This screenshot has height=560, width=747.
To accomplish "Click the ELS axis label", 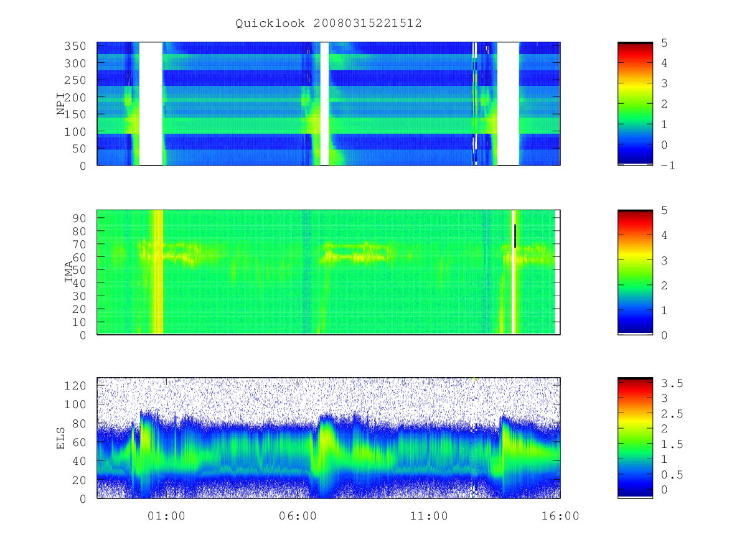I will coord(61,438).
